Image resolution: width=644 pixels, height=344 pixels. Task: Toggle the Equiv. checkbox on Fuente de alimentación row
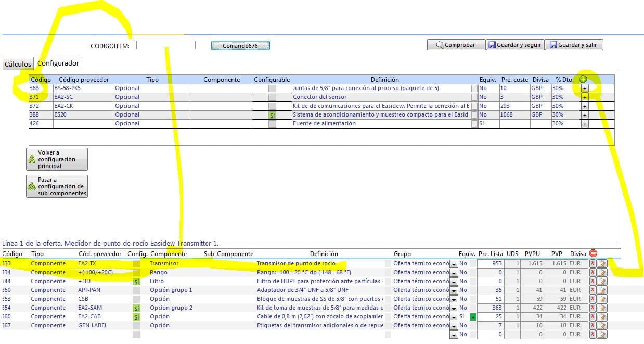point(474,124)
